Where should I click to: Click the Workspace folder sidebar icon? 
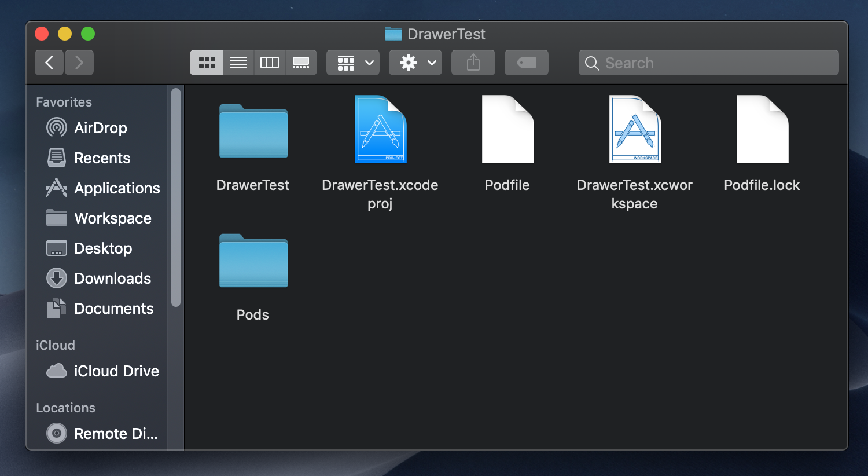[57, 218]
